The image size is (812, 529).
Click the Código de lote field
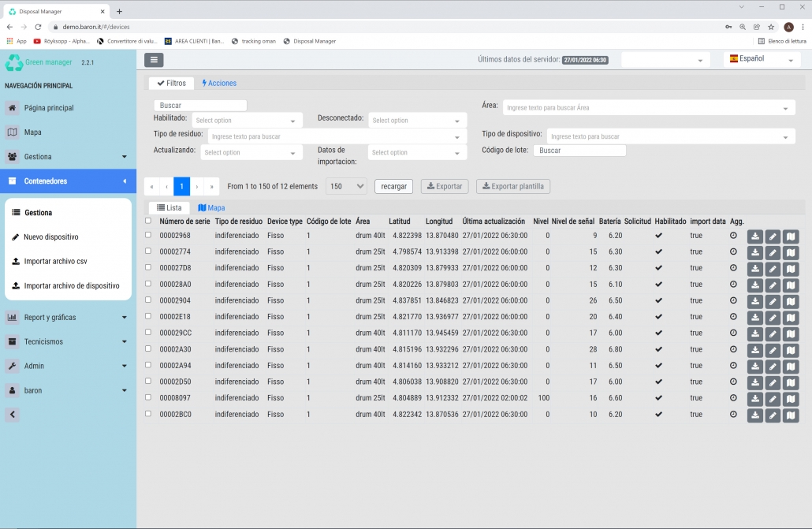(579, 151)
